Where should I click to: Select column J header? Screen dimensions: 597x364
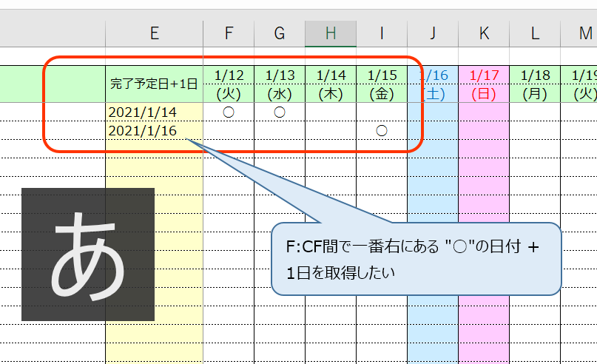[x=433, y=33]
